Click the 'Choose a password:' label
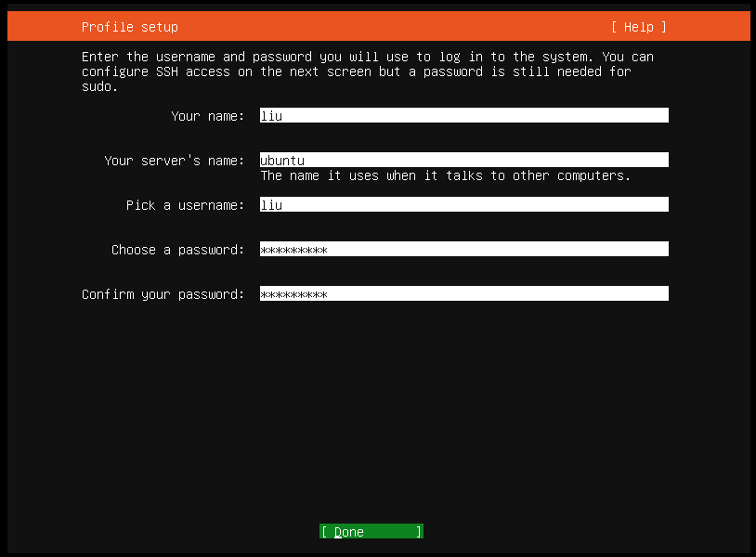Image resolution: width=756 pixels, height=557 pixels. coord(178,250)
